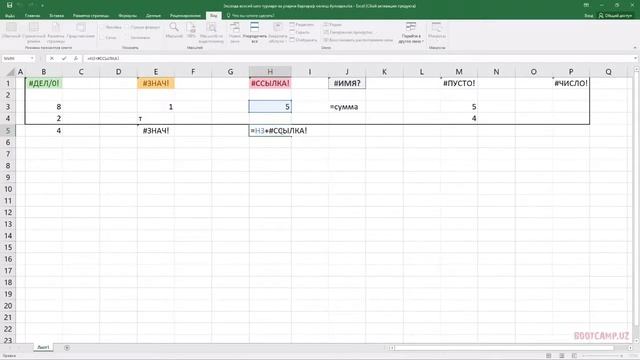Switch to Page Layout view in status bar

click(562, 356)
